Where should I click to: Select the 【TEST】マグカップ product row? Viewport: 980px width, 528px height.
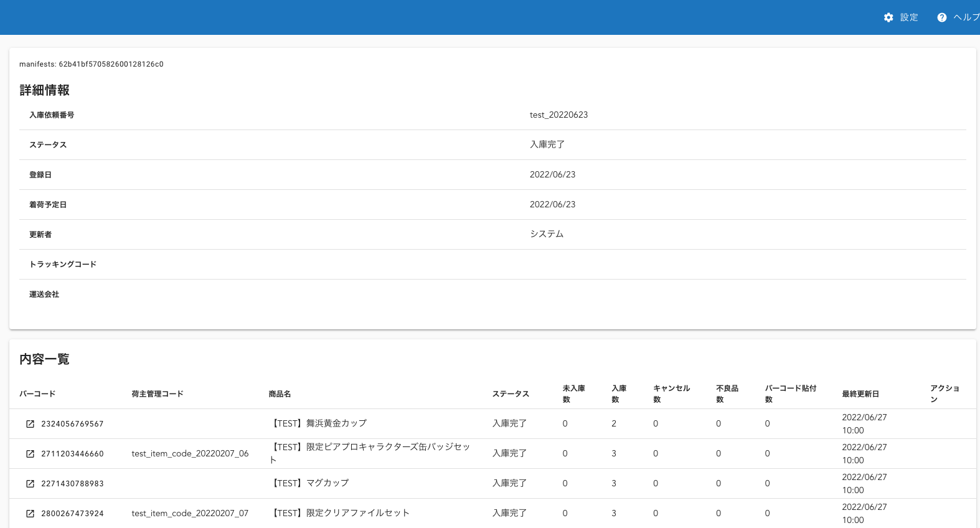[309, 483]
